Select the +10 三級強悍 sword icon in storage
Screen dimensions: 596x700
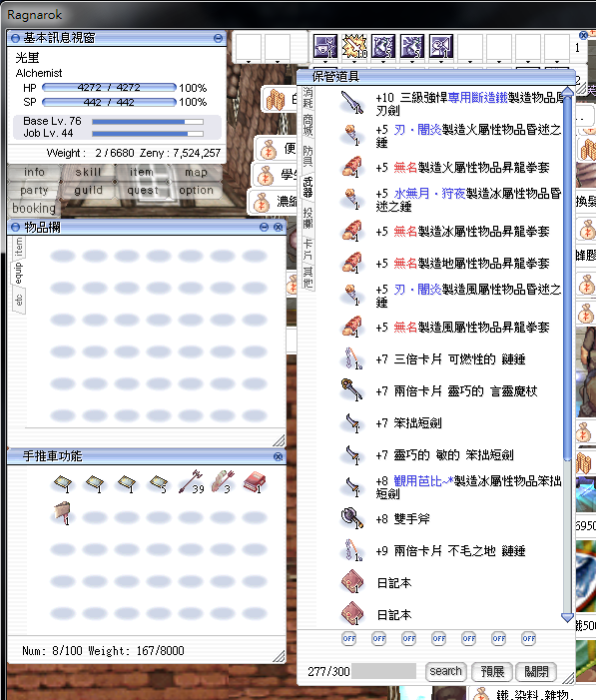tap(352, 103)
